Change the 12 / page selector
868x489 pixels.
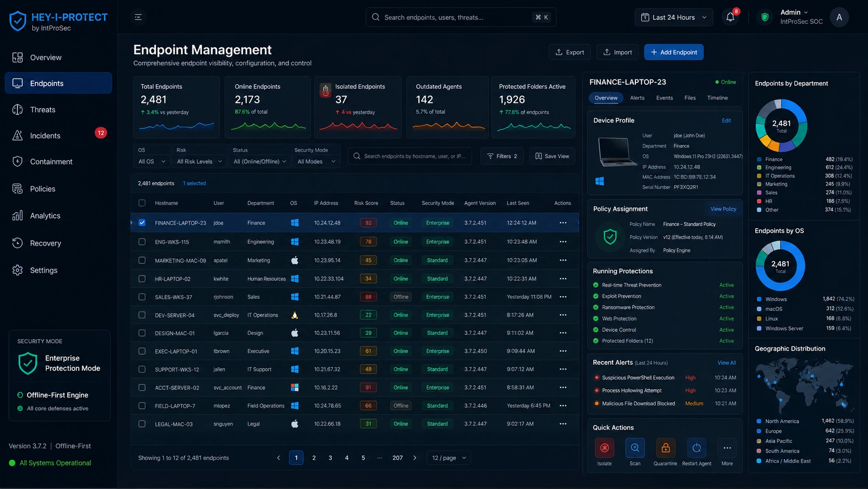(x=449, y=458)
